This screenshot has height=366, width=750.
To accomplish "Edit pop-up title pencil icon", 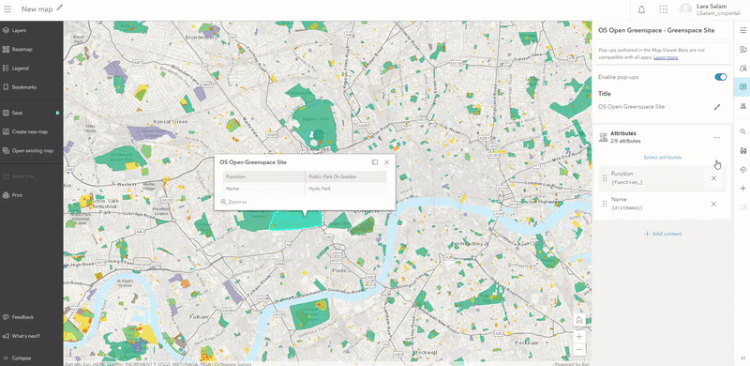I will click(717, 107).
